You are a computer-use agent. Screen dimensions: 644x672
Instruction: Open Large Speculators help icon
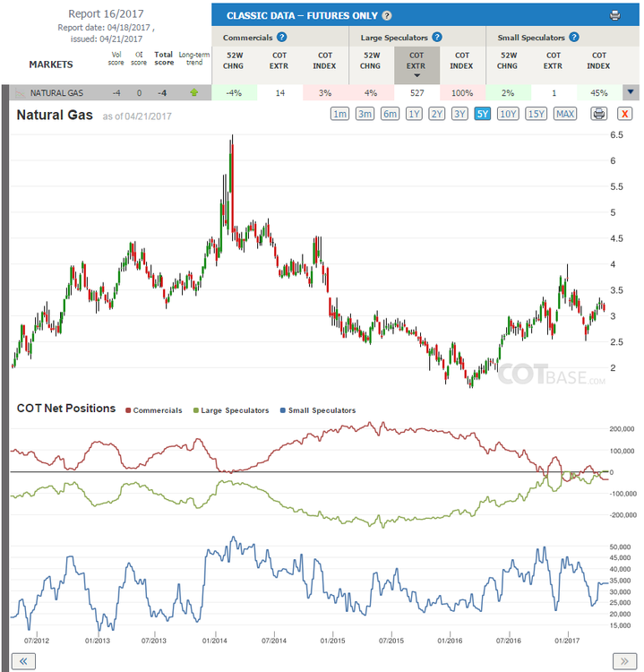(x=436, y=38)
